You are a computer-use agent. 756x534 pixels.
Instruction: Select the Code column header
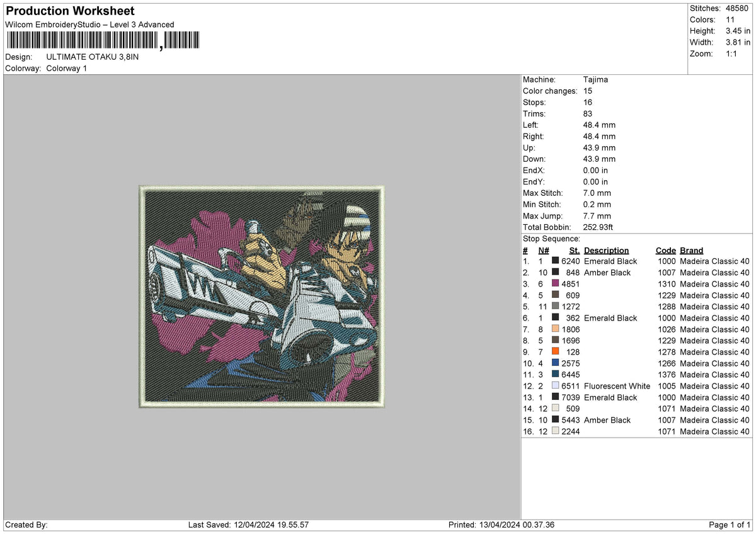(x=665, y=251)
